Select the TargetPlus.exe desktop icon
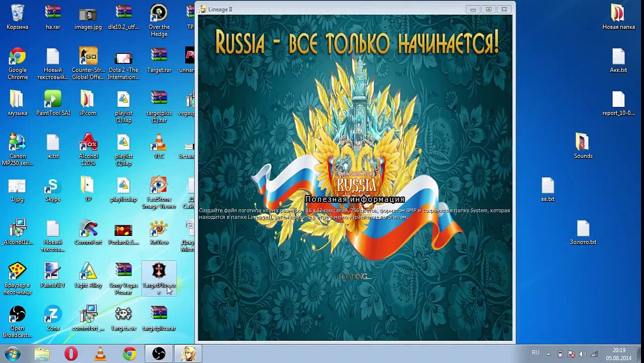 (159, 279)
